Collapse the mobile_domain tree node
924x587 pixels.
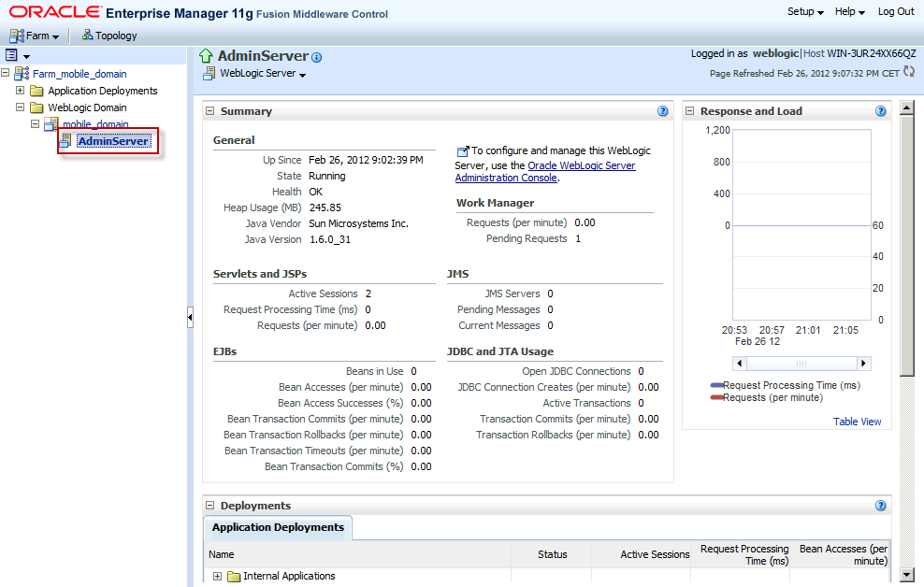click(35, 123)
